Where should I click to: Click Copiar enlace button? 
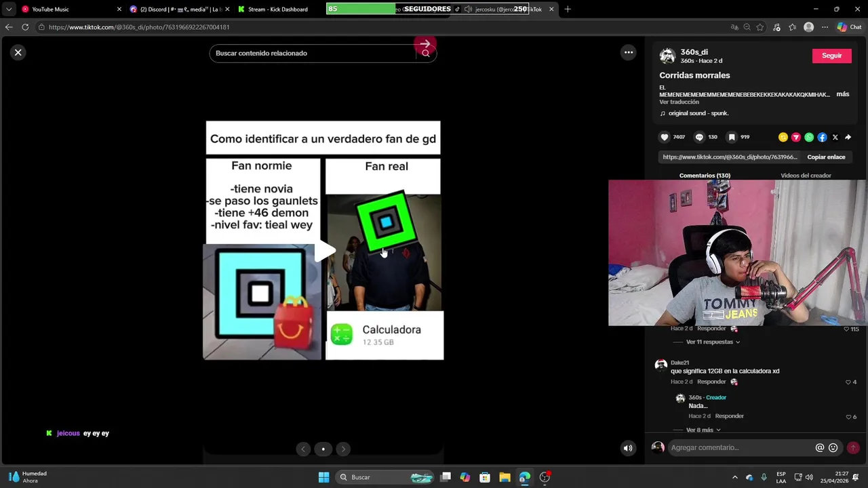[826, 157]
